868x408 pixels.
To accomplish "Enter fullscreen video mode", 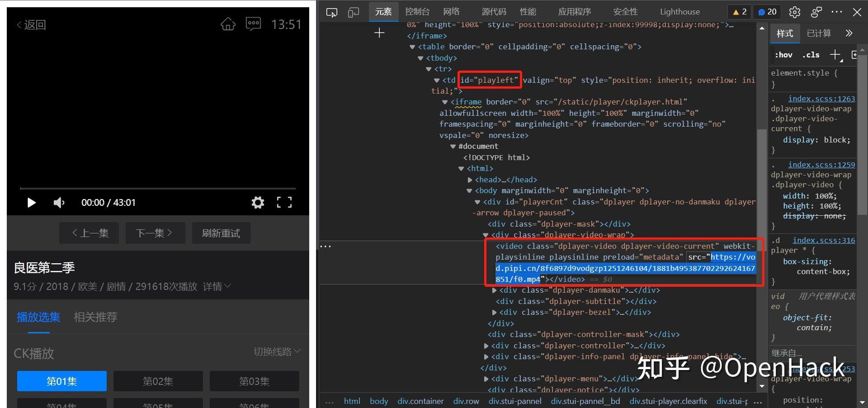I will (x=284, y=203).
